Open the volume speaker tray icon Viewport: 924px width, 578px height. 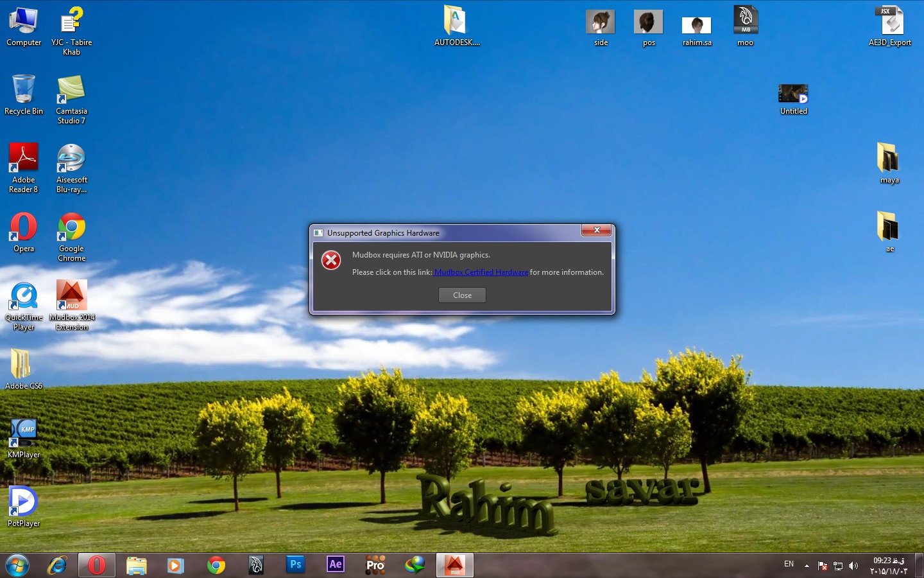point(853,566)
